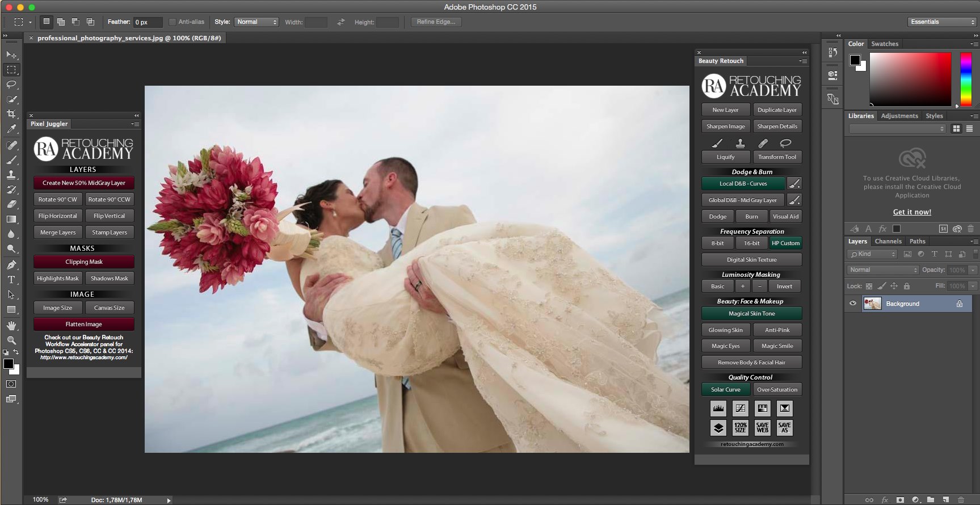Click the layers stack icon in Beauty Retouch
Image resolution: width=980 pixels, height=505 pixels.
pos(718,427)
